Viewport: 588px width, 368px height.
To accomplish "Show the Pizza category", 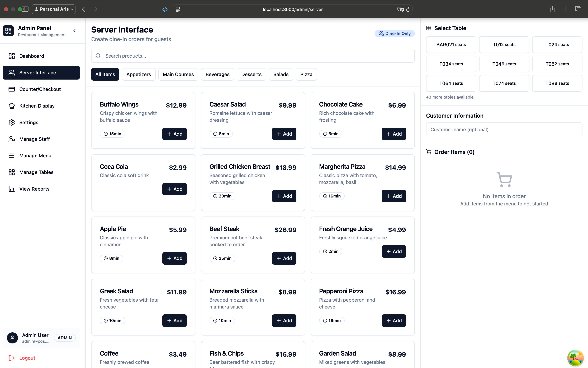I will (306, 74).
